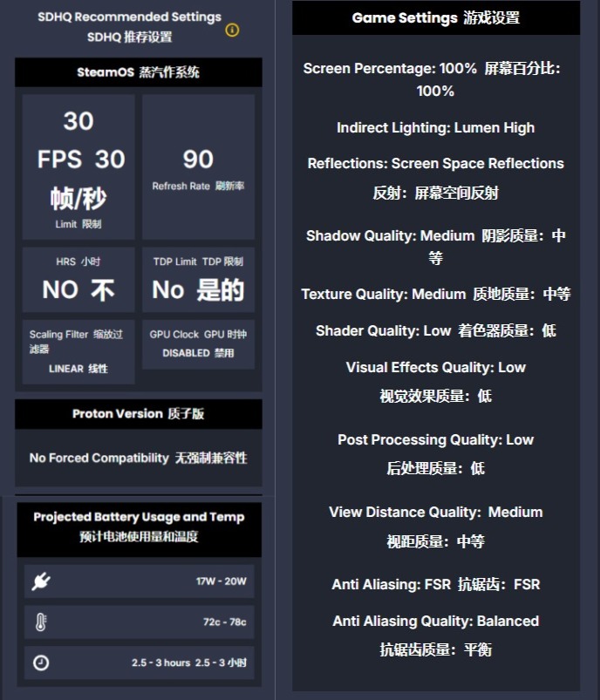Open the Scaling Filter Linear tile
Image resolution: width=600 pixels, height=700 pixels.
(79, 350)
